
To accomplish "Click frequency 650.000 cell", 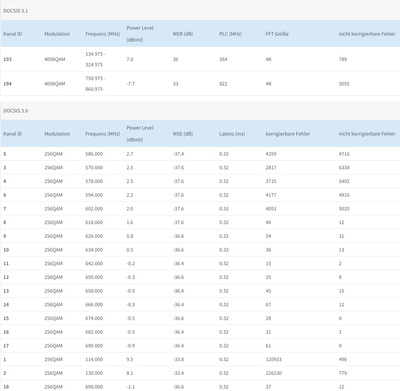I will pos(94,277).
